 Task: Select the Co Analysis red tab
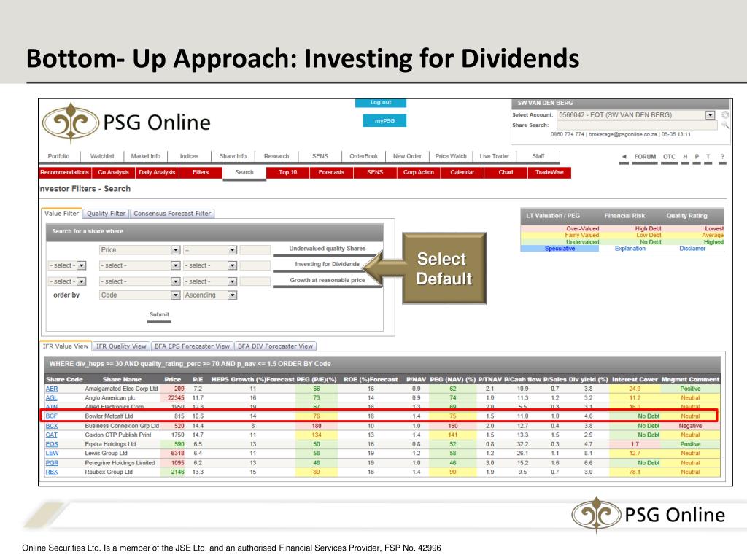113,172
